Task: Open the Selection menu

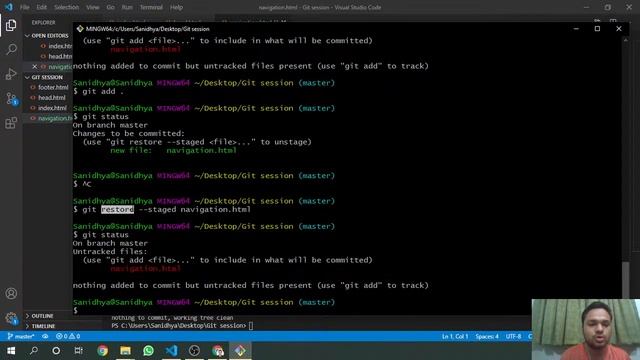Action: point(67,7)
